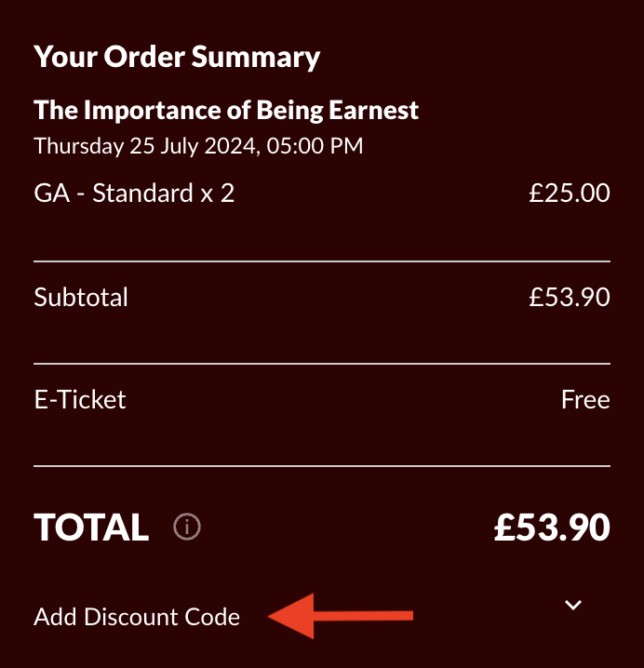Click the Subtotal label
Viewport: 644px width, 668px height.
[81, 297]
